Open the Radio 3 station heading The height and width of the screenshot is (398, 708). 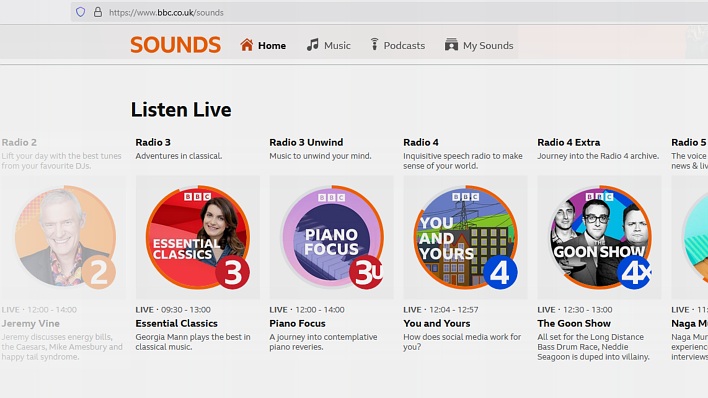[153, 142]
